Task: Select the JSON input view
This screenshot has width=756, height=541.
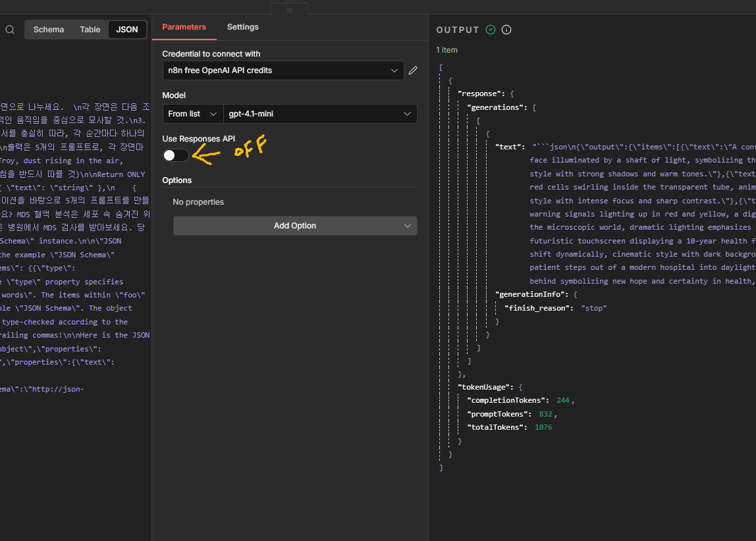Action: coord(127,30)
